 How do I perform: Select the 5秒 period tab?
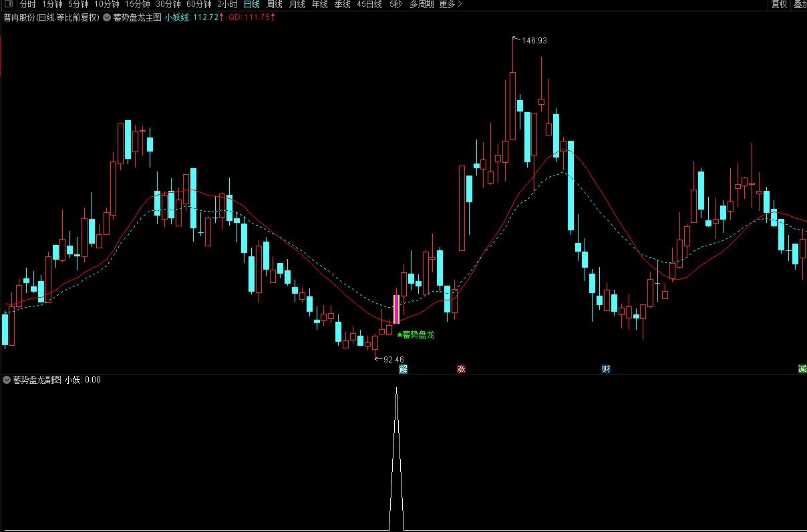(x=395, y=4)
